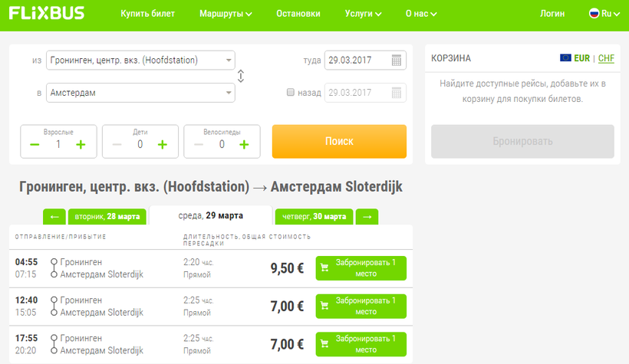Increase adults count with plus icon

tap(81, 144)
